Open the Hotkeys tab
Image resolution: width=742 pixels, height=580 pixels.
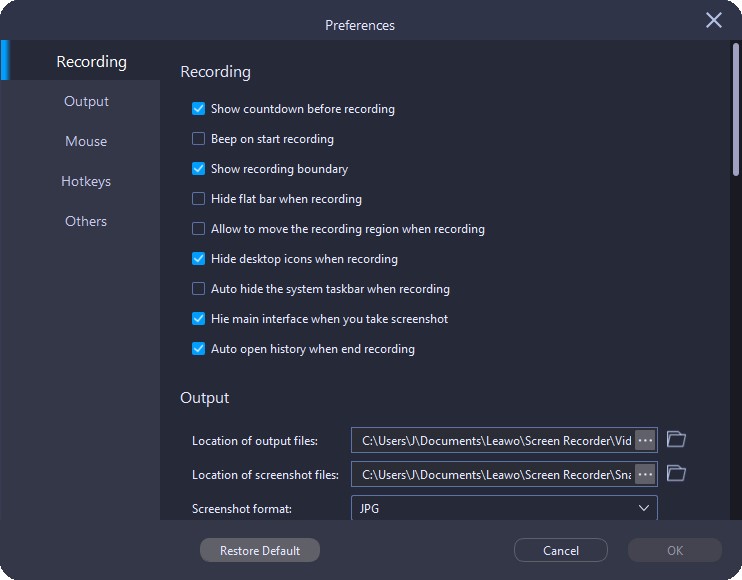(x=86, y=181)
